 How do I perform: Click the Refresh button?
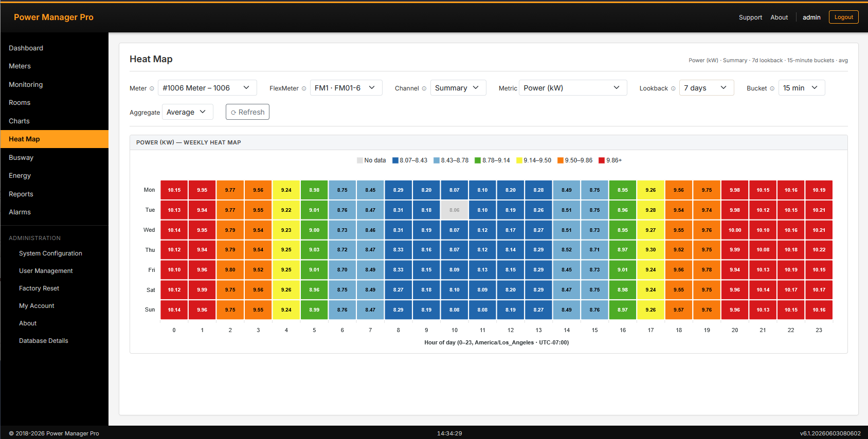(247, 112)
